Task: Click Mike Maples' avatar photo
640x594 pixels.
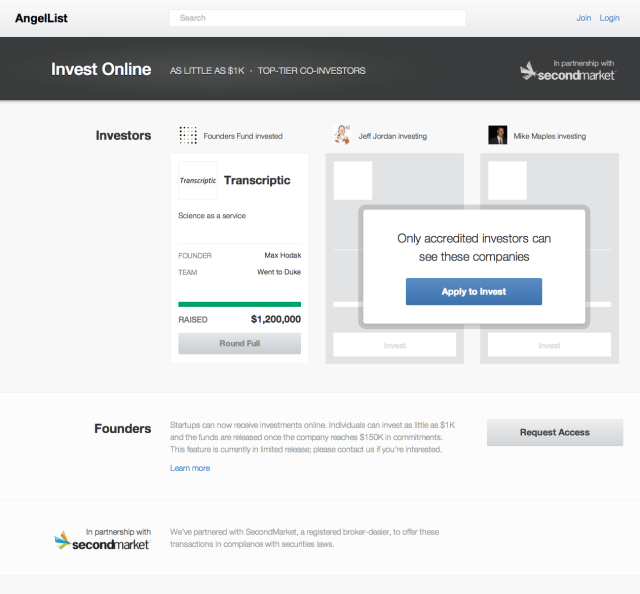Action: pos(498,135)
